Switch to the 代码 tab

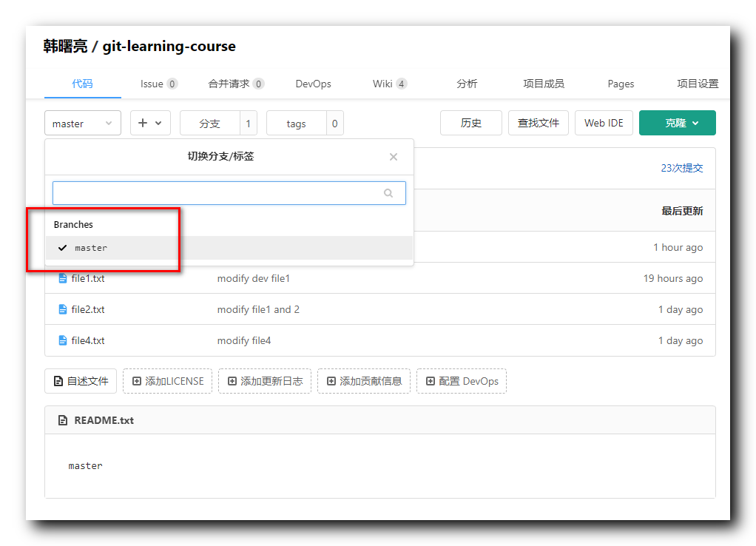82,84
